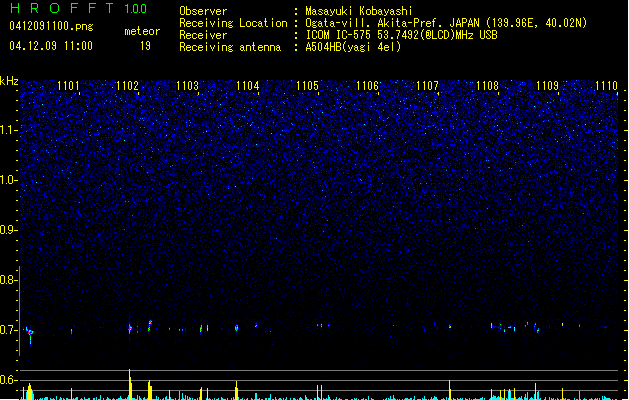Click the 1110 time marker

point(606,85)
